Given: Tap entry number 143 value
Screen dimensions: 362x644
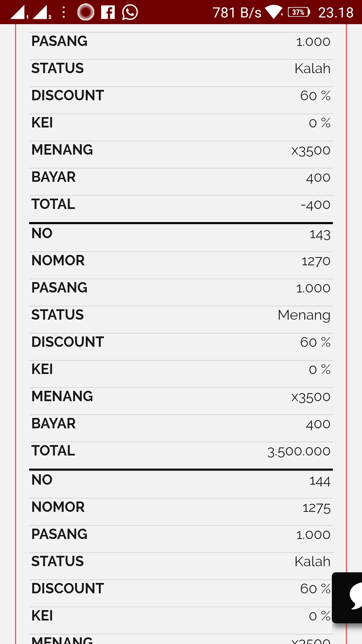Looking at the screenshot, I should [x=320, y=234].
